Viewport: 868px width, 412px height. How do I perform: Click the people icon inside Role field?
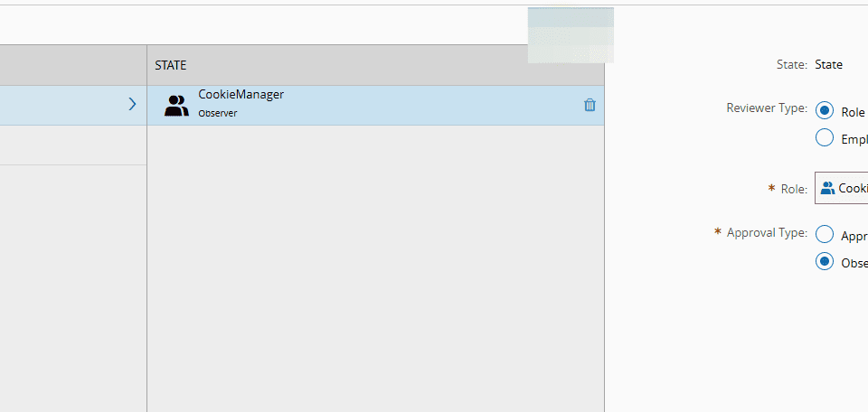point(827,188)
